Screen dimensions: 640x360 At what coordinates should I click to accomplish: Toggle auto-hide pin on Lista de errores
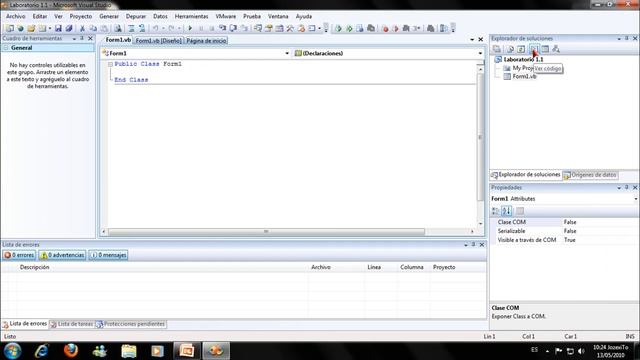tap(473, 244)
